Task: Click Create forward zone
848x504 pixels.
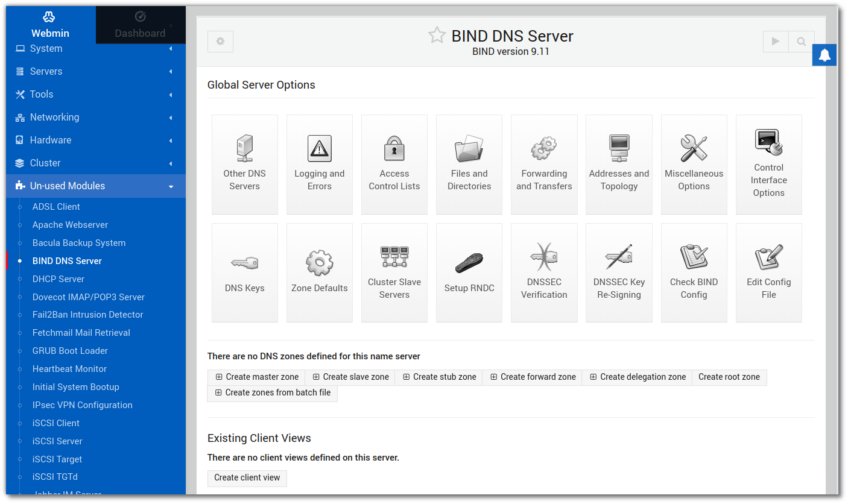Action: [533, 377]
